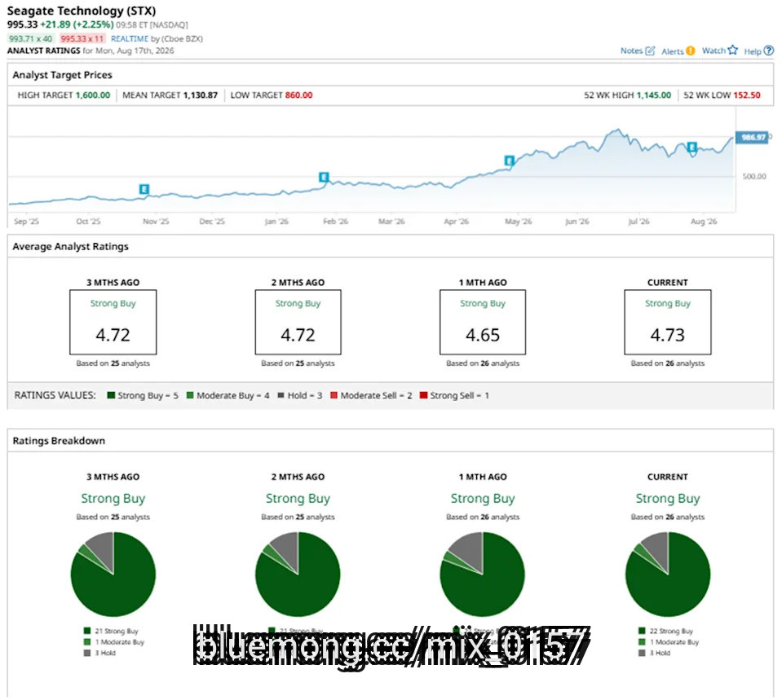Click the 500.00 price axis label
The height and width of the screenshot is (700, 782).
point(754,177)
